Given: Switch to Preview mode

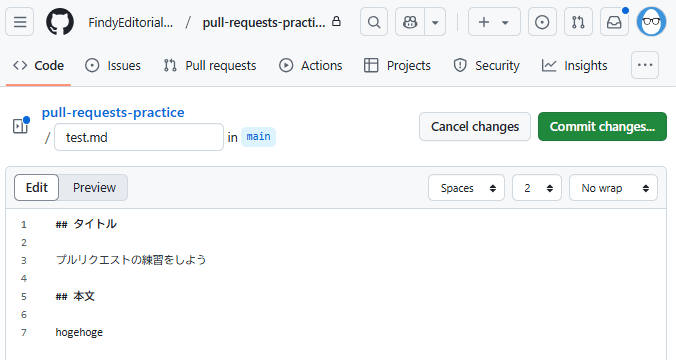Looking at the screenshot, I should 94,188.
